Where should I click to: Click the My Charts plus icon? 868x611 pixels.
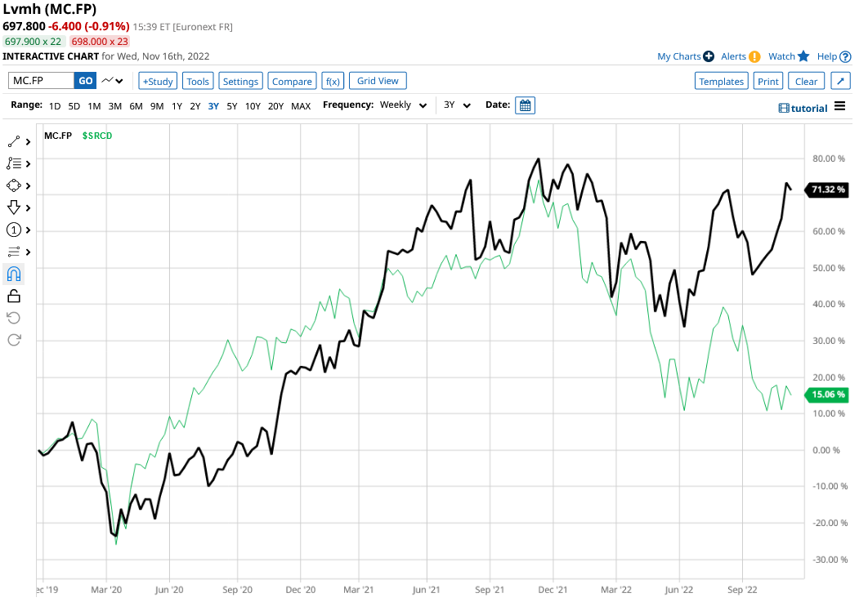point(709,56)
